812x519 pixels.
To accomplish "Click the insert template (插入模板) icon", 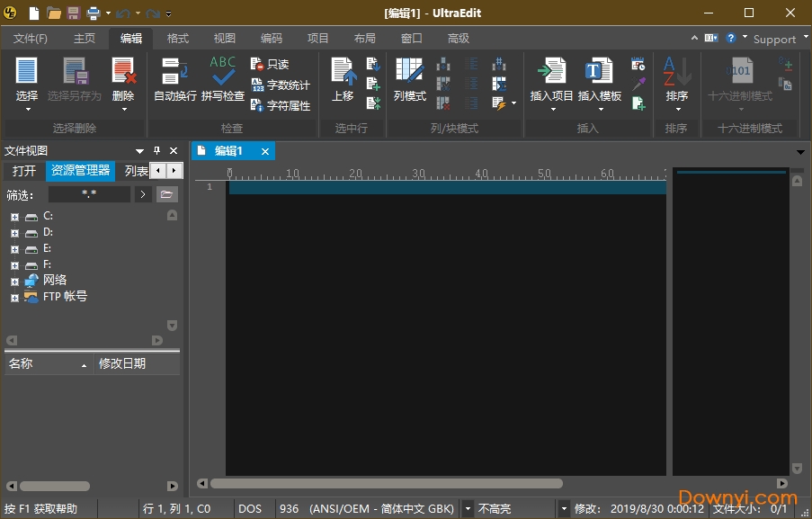I will (599, 71).
